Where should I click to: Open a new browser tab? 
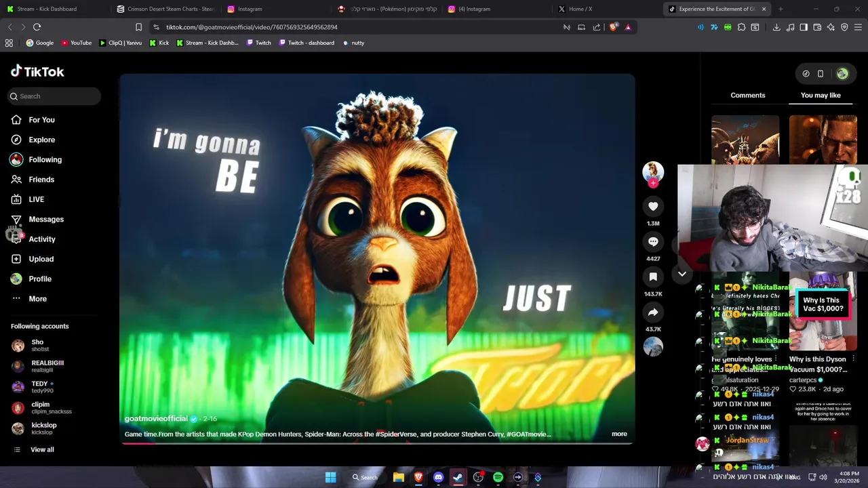[781, 9]
